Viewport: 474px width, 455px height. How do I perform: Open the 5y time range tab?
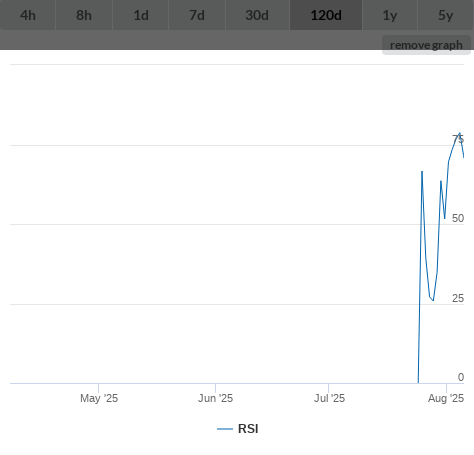tap(445, 15)
